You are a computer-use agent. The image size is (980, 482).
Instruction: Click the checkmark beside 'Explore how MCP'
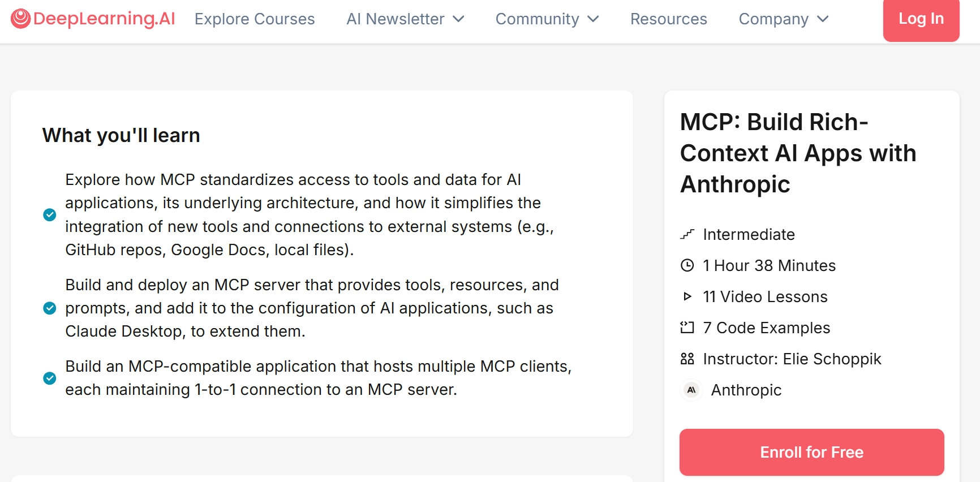tap(50, 214)
